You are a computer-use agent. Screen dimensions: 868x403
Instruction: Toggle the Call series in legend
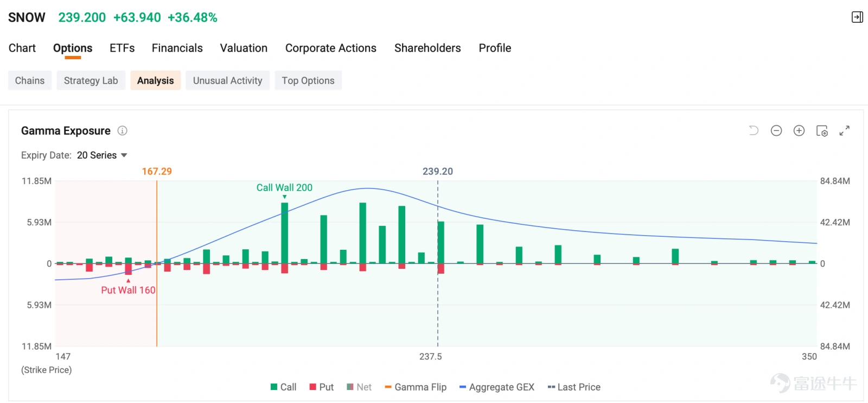283,387
